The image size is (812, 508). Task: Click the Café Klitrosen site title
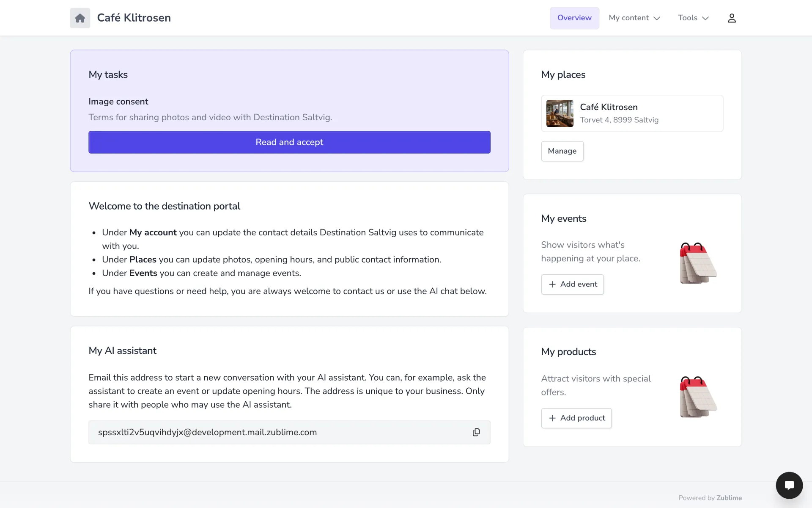pos(134,18)
